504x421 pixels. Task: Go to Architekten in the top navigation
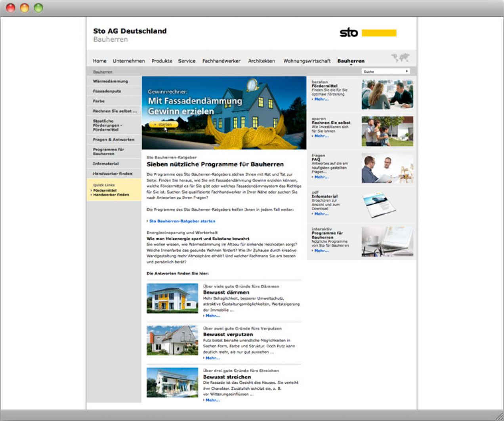click(261, 61)
